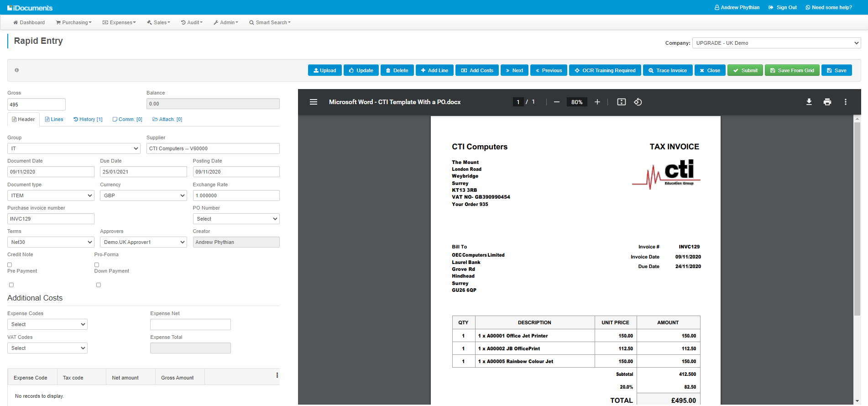Open the Purchasing menu

73,22
